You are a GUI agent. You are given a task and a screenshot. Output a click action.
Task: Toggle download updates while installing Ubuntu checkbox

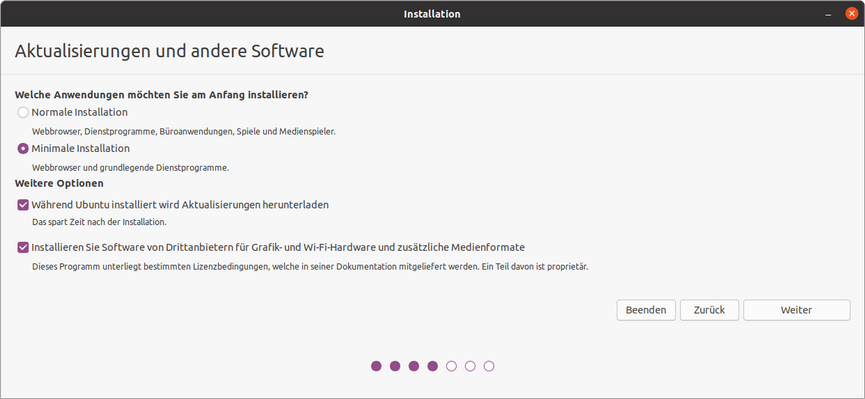click(23, 205)
